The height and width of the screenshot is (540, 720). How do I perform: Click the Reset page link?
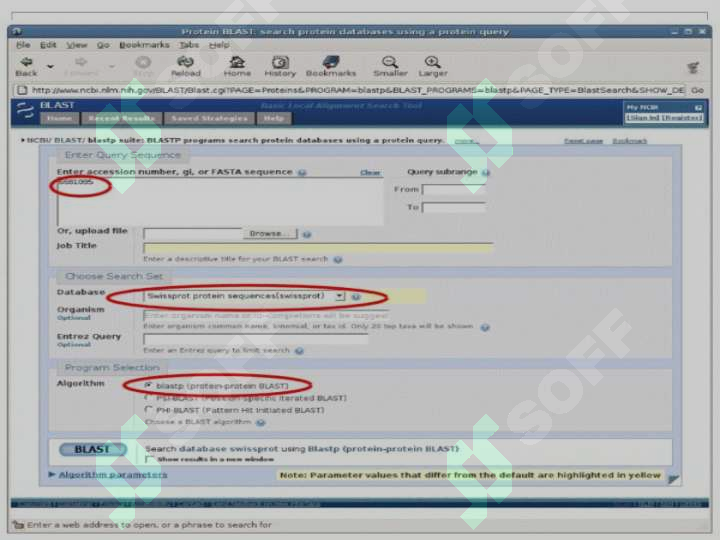[583, 141]
